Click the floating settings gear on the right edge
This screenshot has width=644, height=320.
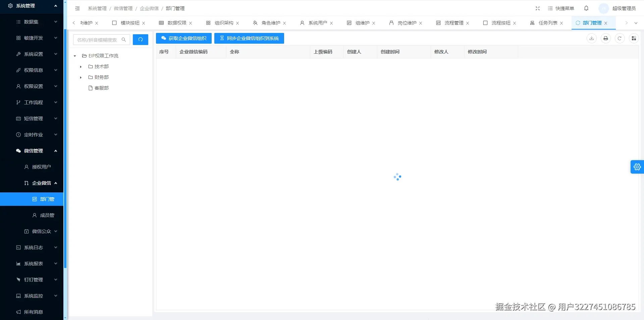point(637,167)
